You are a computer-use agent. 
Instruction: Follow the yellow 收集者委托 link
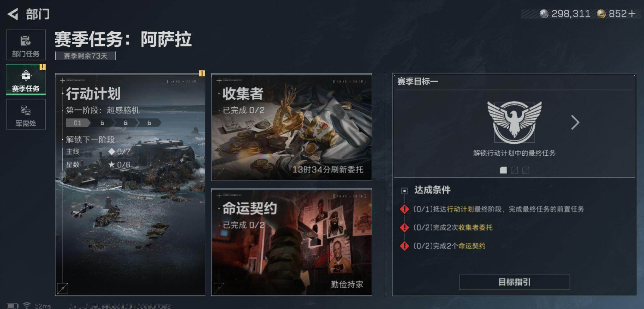[x=475, y=227]
